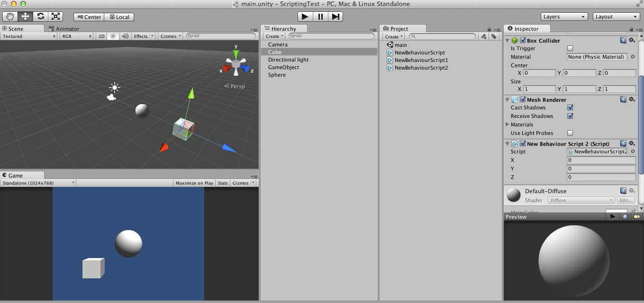Screen dimensions: 644x303
Task: Toggle scene lighting sun icon
Action: point(113,36)
